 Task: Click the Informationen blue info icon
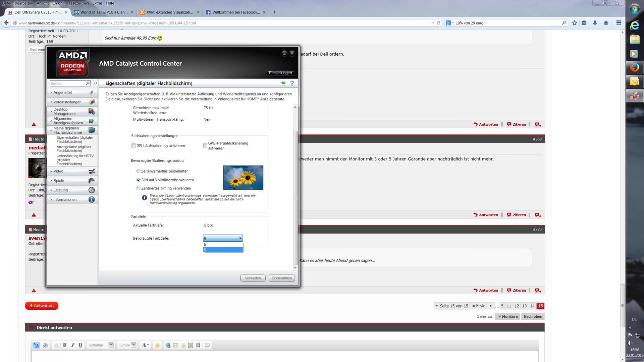pos(91,199)
